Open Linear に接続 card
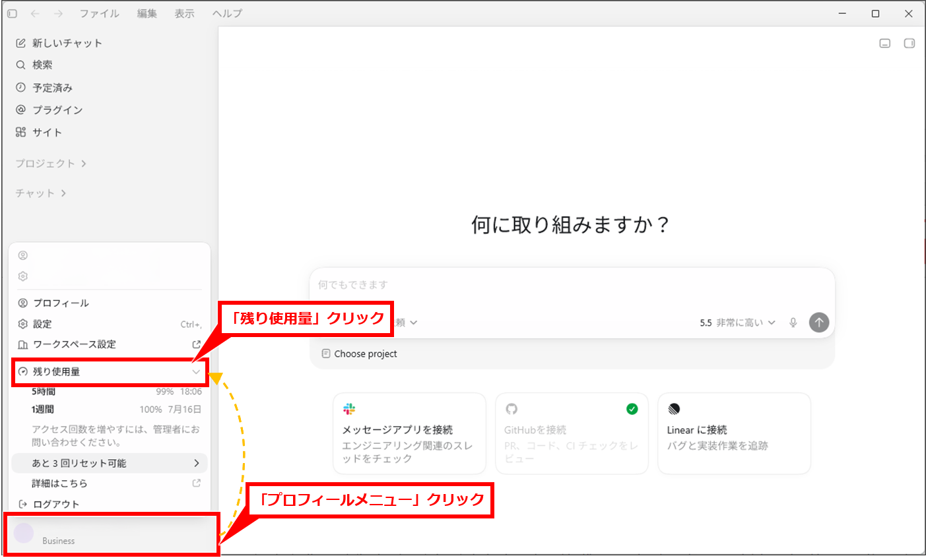The image size is (926, 560). point(734,433)
